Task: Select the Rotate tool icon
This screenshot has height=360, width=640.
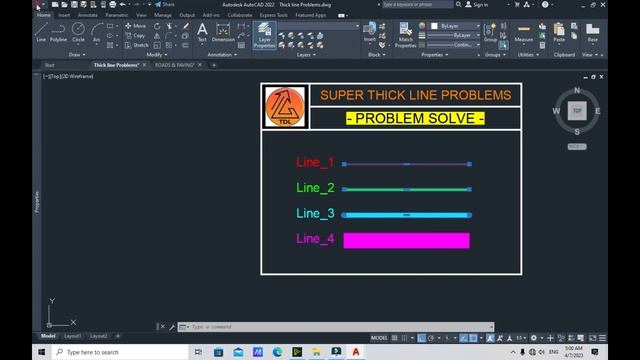Action: pos(157,26)
